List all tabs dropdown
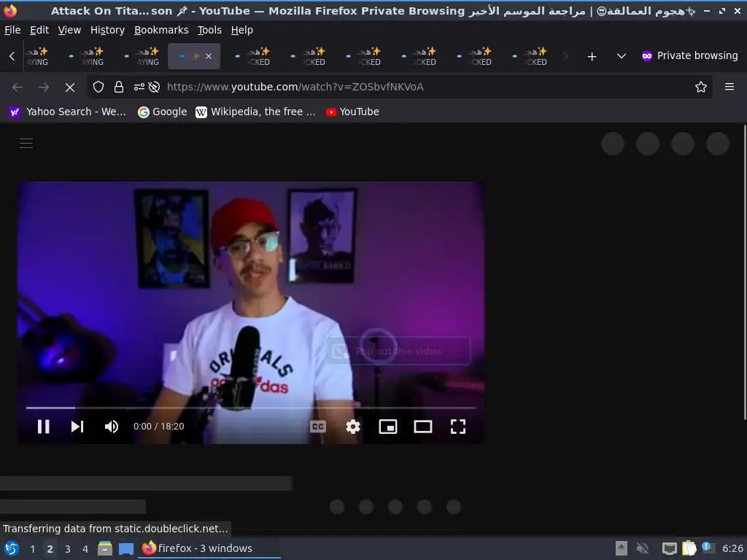This screenshot has height=560, width=747. coord(622,56)
